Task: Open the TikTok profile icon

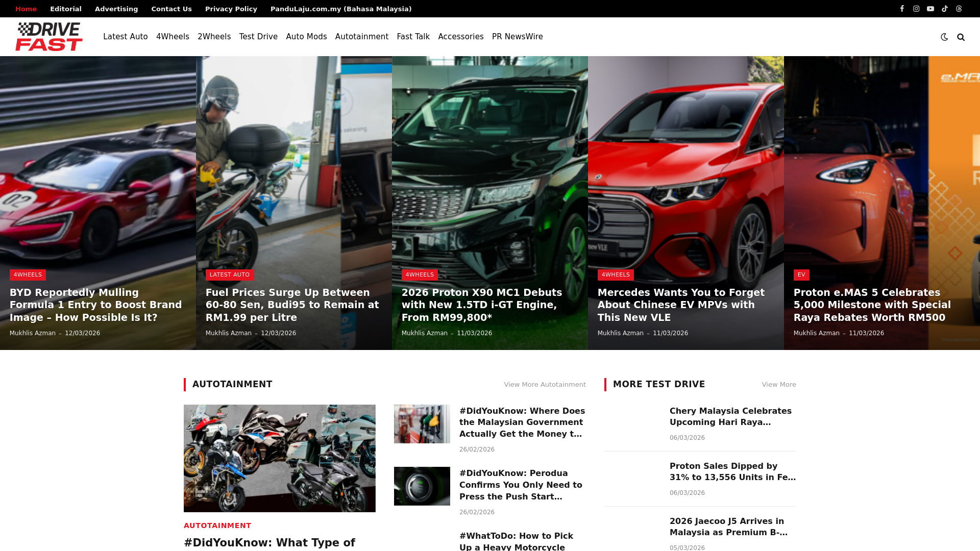Action: point(945,9)
